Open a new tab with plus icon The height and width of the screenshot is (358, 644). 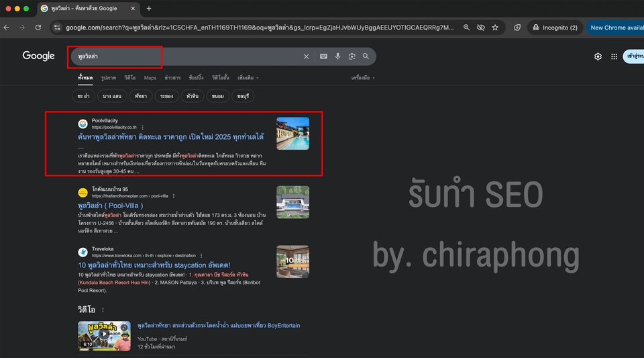coord(149,8)
